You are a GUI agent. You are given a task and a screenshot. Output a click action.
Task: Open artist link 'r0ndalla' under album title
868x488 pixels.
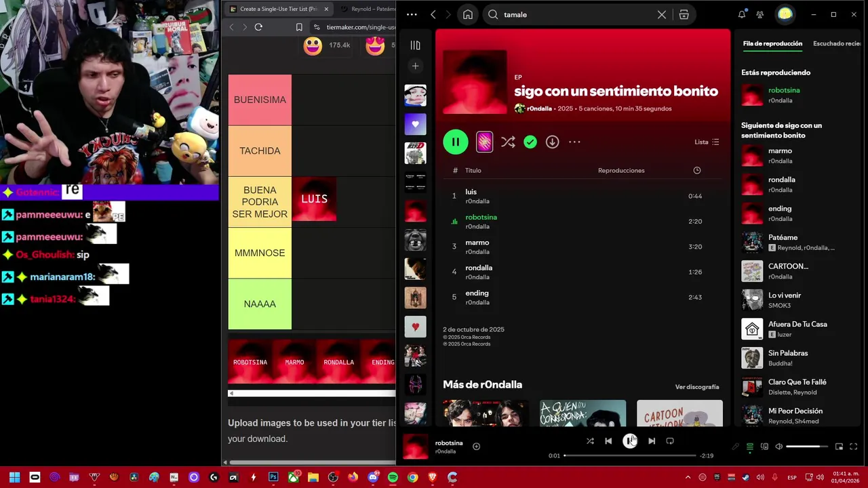539,108
